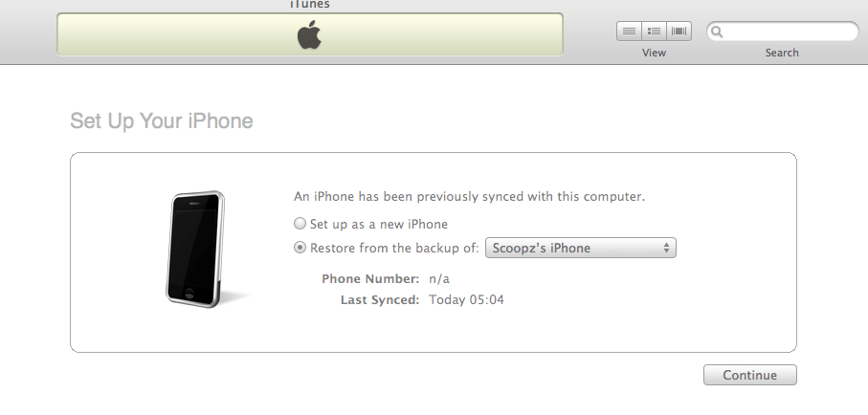This screenshot has width=868, height=415.
Task: Click the Phone Number "n/a" value
Action: [438, 279]
